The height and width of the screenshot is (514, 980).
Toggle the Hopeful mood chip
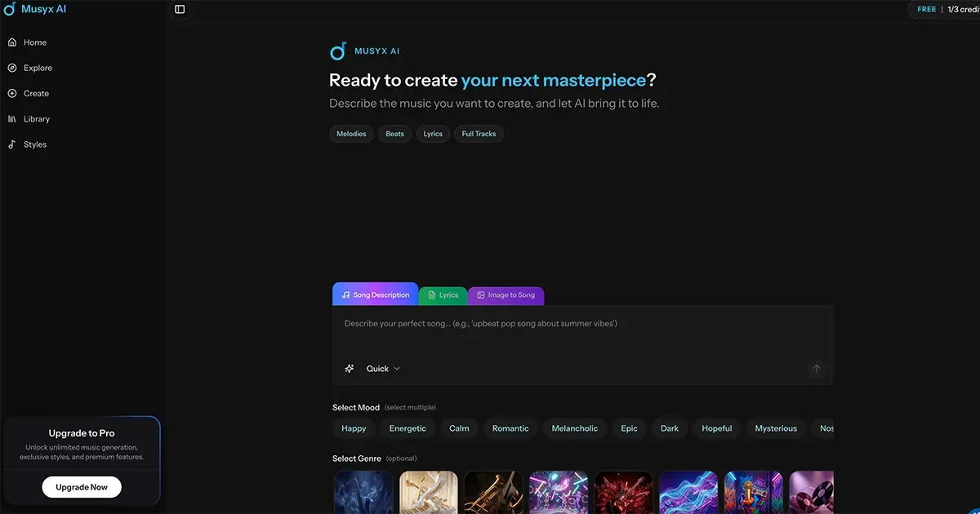click(717, 428)
